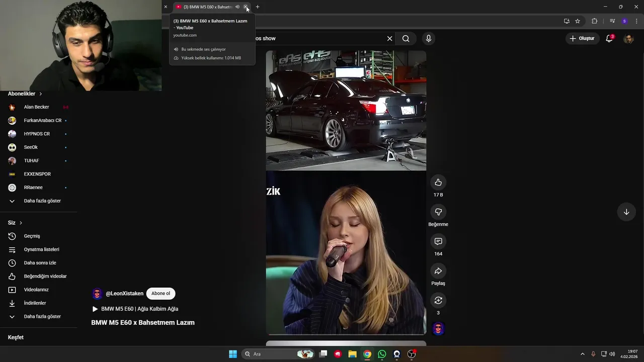Open the system tray volume control
Image resolution: width=644 pixels, height=362 pixels.
tap(612, 354)
